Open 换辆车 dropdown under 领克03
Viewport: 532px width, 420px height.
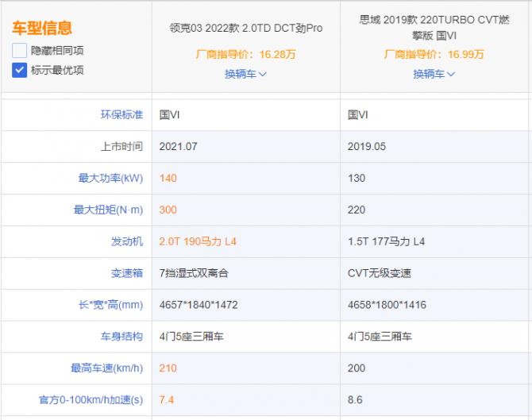245,74
